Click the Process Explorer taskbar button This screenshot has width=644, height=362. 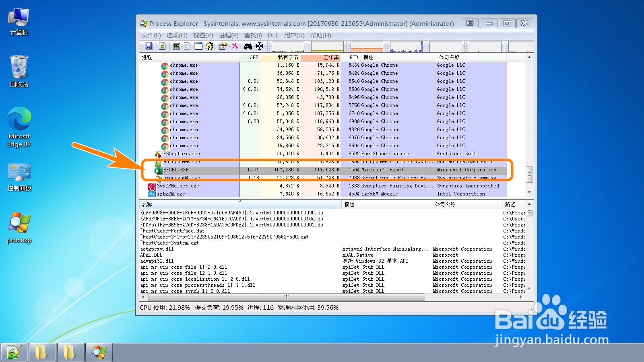click(x=99, y=353)
